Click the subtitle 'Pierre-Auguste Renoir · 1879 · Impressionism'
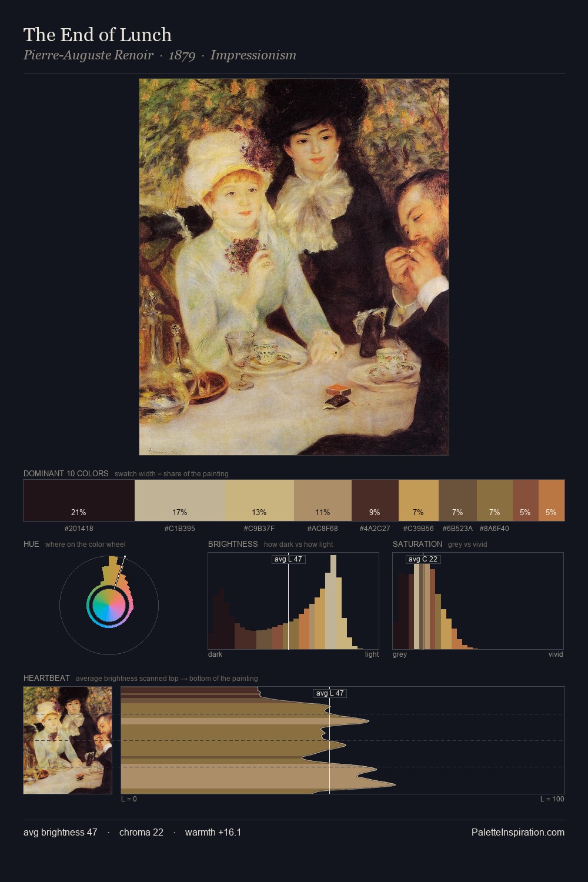 [x=160, y=55]
